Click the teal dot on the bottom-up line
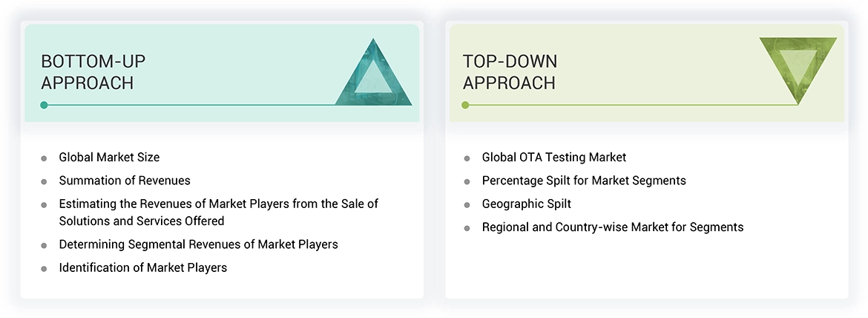This screenshot has height=318, width=868. coord(45,105)
